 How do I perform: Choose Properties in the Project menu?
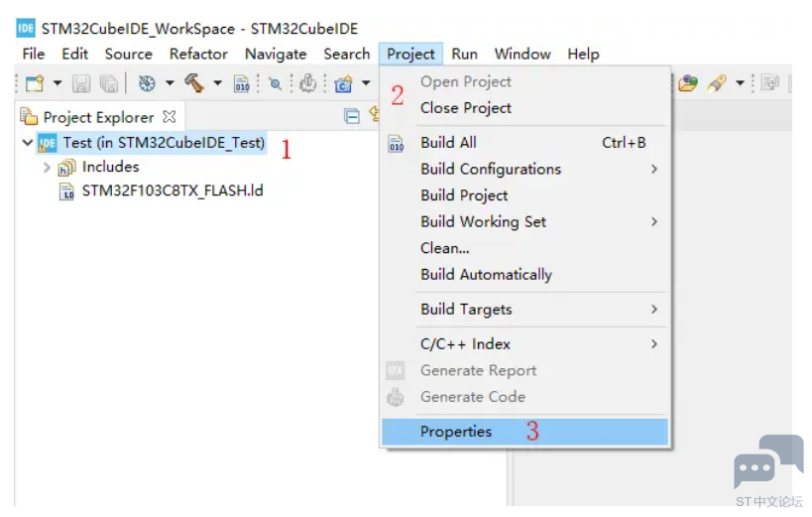pyautogui.click(x=525, y=432)
